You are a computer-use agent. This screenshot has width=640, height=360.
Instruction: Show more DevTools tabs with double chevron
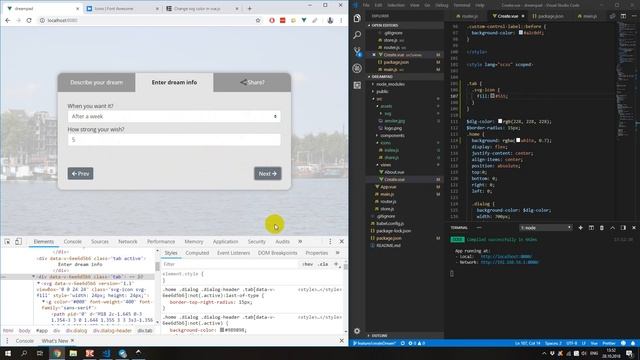tap(300, 242)
